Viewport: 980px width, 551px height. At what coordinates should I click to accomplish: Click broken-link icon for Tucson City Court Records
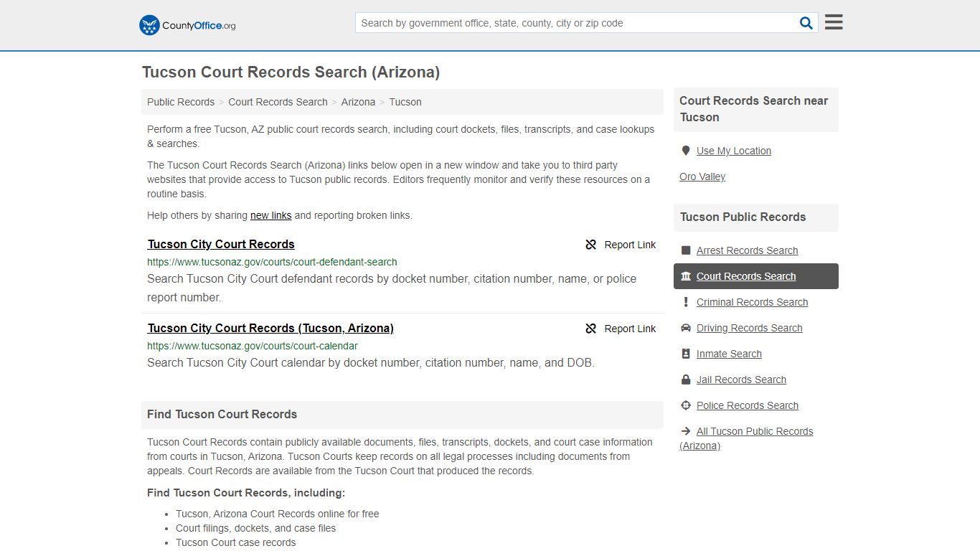tap(591, 245)
